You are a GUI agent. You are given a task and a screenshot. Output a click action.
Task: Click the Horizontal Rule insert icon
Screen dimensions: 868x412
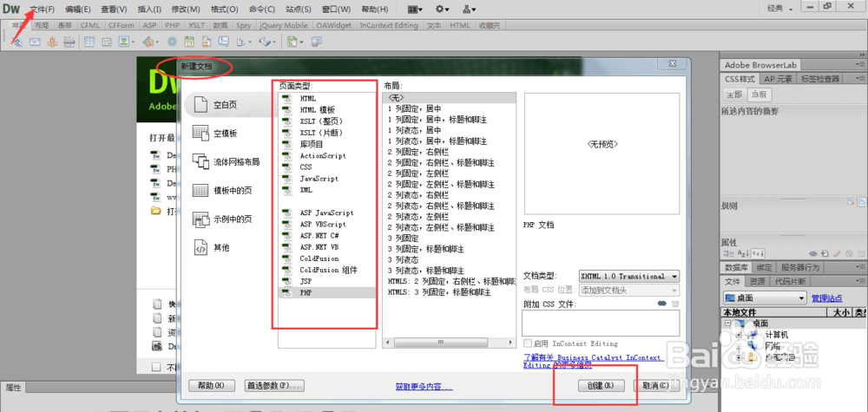[69, 42]
